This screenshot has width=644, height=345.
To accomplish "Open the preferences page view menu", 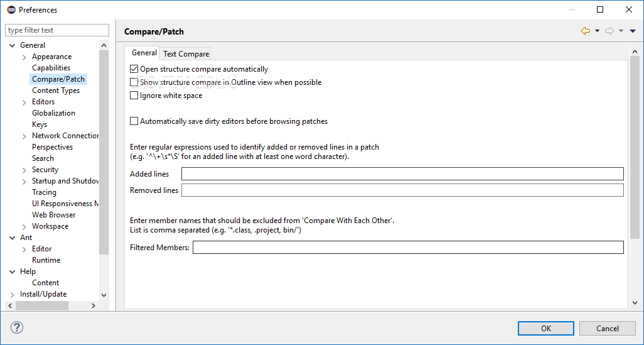I will point(633,31).
